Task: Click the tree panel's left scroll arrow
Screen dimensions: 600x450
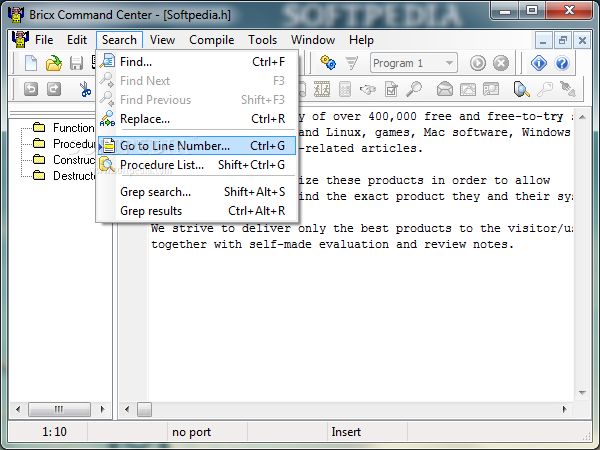Action: tap(18, 409)
